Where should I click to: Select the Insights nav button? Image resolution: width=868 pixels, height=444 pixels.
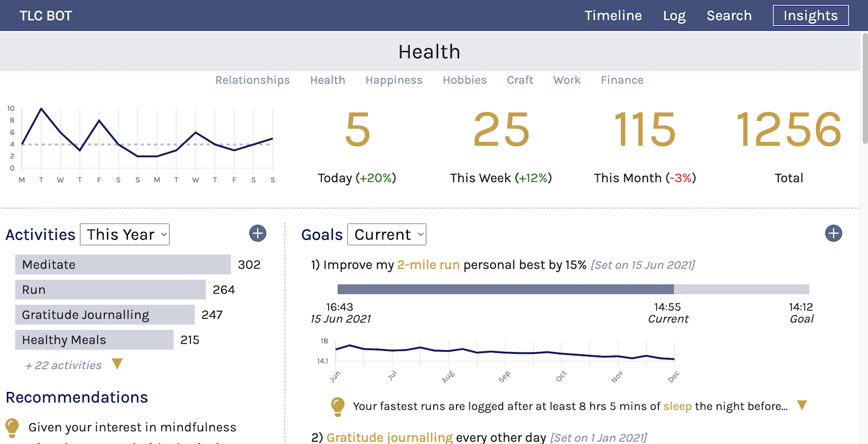click(x=811, y=16)
